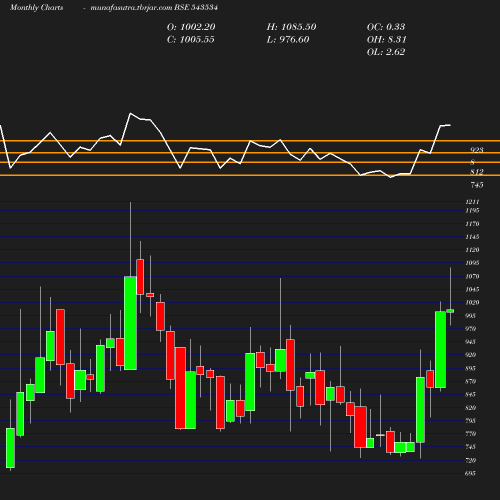Click the 1195 price axis label
500x500 pixels.
(x=473, y=210)
